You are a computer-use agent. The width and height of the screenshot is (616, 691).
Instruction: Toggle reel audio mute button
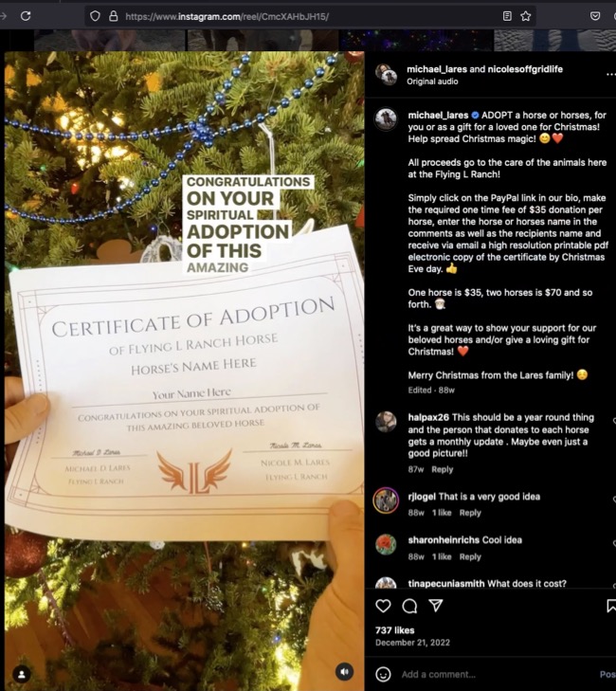click(345, 672)
